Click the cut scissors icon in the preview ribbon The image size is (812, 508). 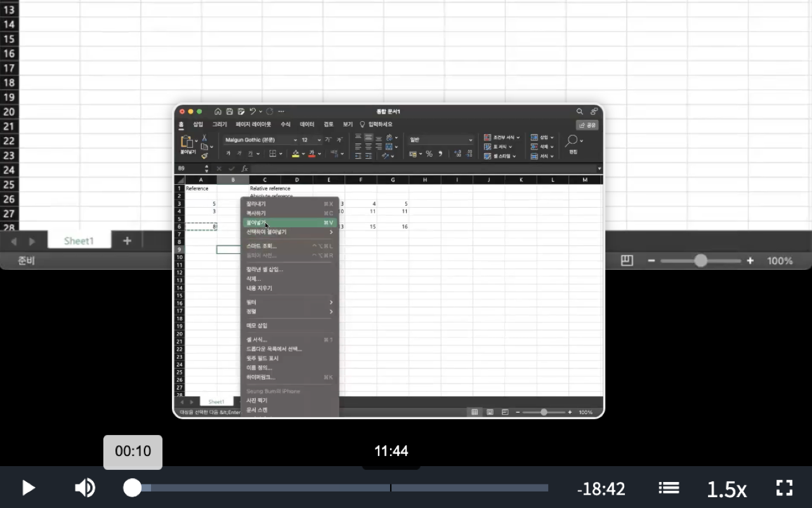pyautogui.click(x=204, y=138)
